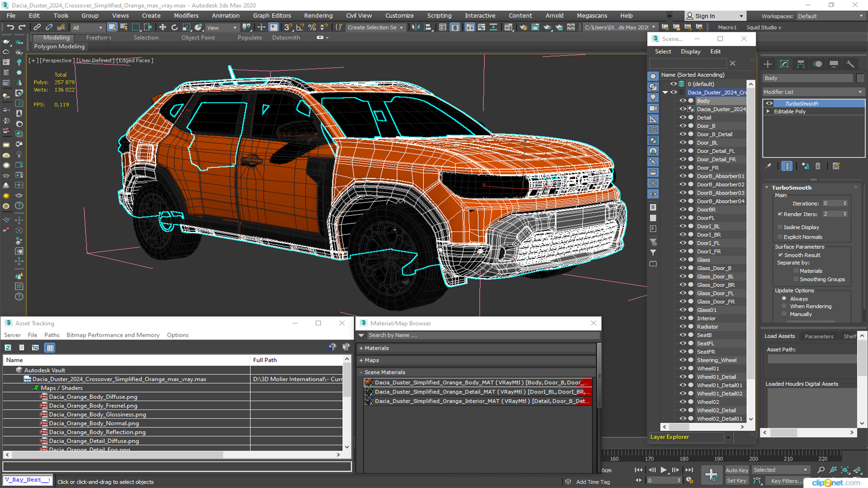The width and height of the screenshot is (868, 488).
Task: Toggle visibility eye of Body object
Action: [683, 101]
